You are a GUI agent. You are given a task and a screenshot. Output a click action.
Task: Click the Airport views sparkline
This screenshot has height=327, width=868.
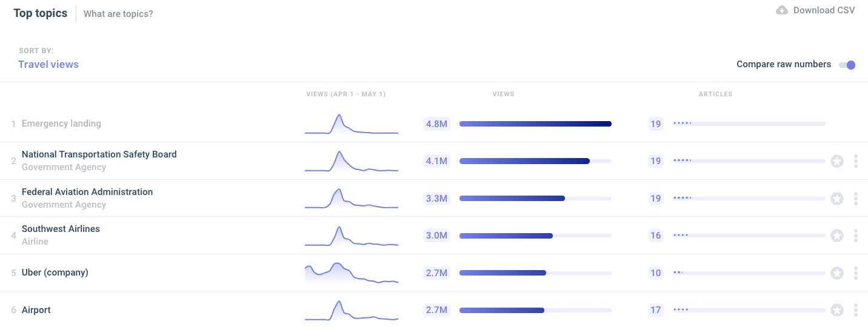[352, 310]
